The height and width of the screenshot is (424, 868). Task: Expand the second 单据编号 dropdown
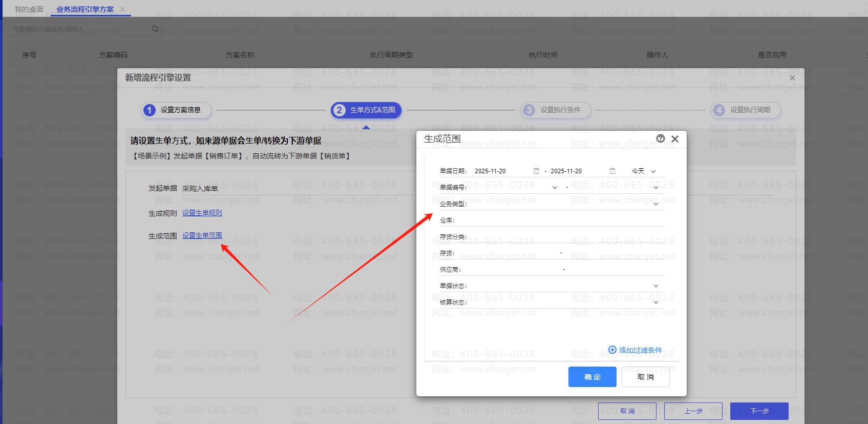click(x=656, y=188)
